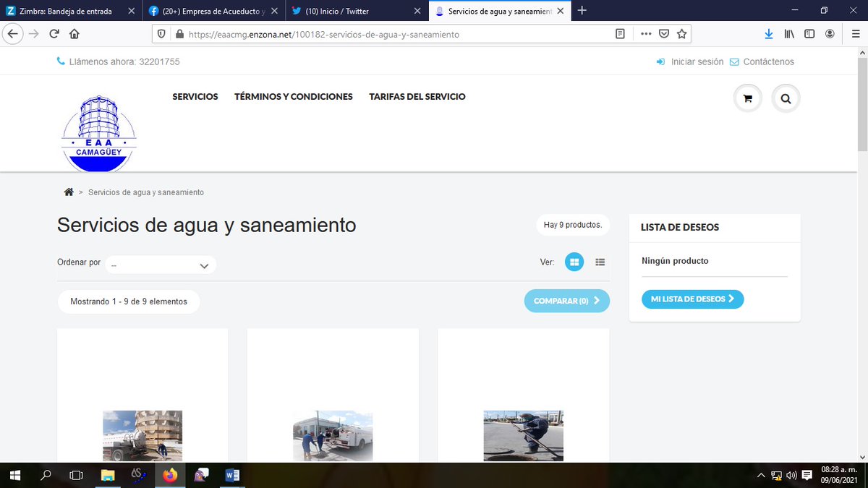The image size is (868, 488).
Task: Switch product listing to grid view
Action: [x=574, y=262]
